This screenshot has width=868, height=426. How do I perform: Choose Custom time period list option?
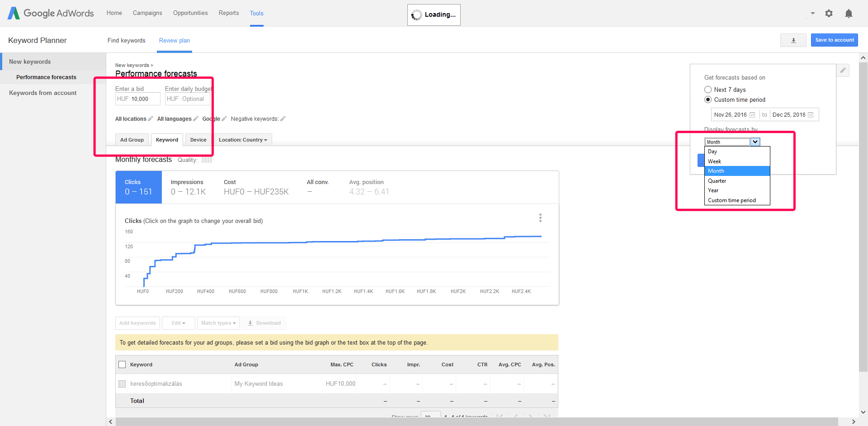coord(737,200)
